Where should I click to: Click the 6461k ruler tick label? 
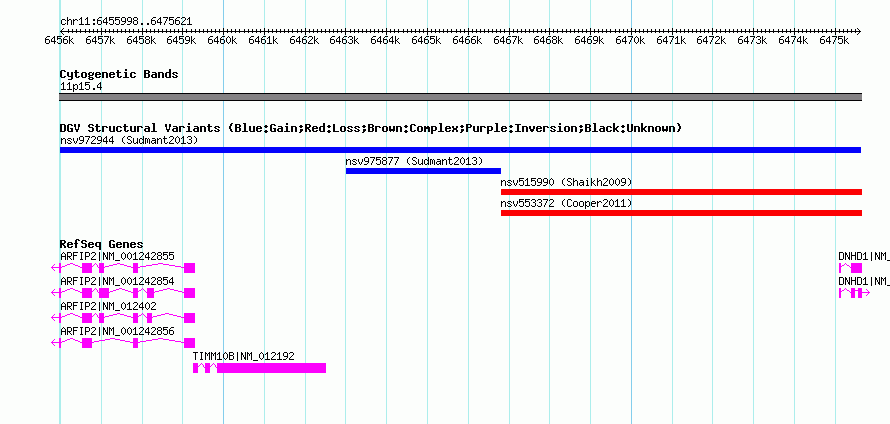(x=264, y=41)
